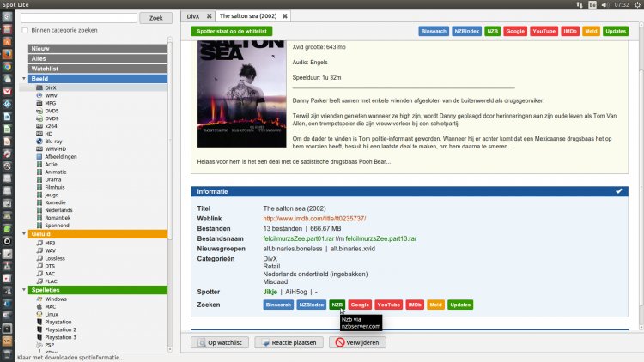Open the network indicator in top panel
The height and width of the screenshot is (362, 644).
[580, 4]
